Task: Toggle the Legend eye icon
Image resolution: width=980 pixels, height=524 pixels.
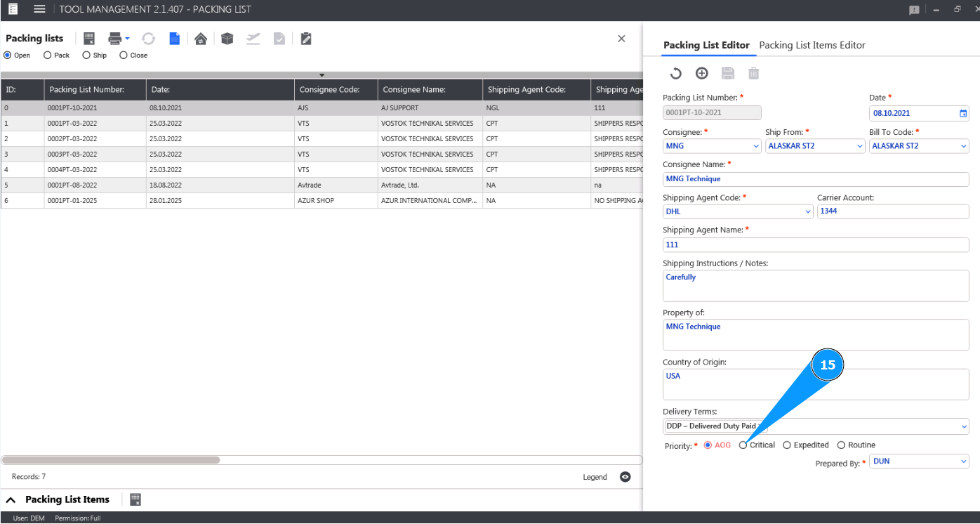Action: (x=625, y=477)
